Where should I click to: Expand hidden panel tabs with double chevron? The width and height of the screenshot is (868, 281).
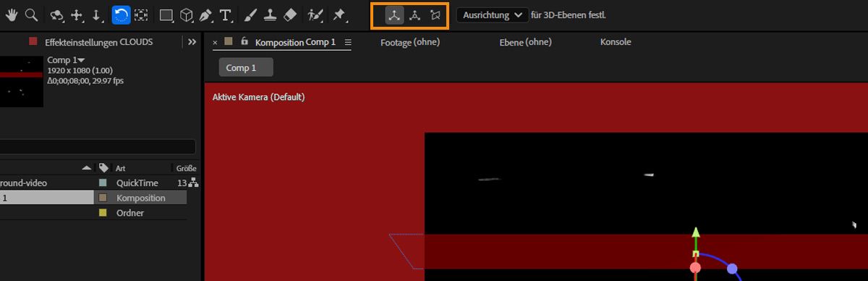(x=192, y=42)
